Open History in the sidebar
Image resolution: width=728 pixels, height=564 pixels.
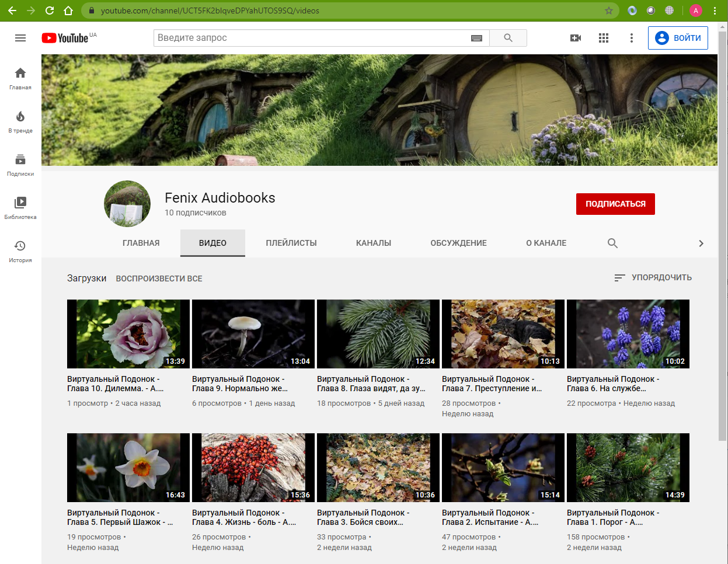pos(20,251)
